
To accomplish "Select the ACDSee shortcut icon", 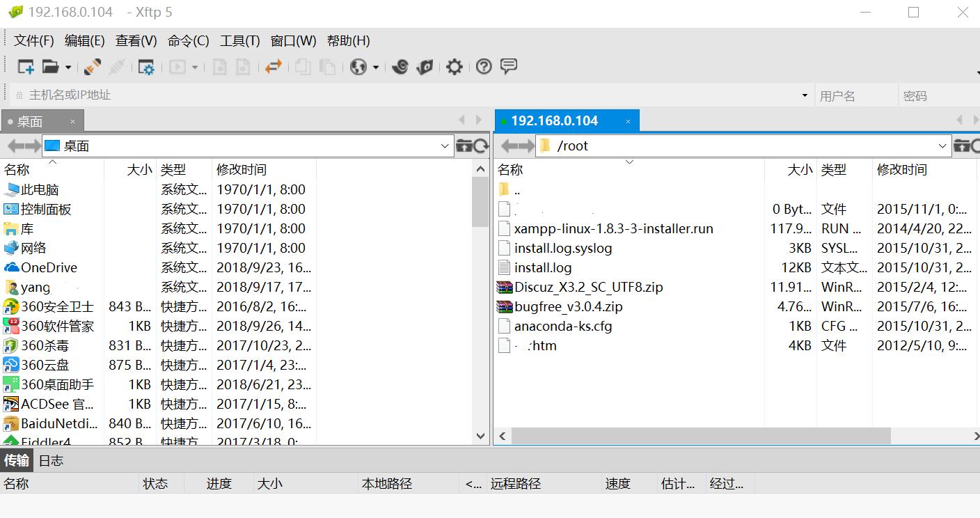I will 11,404.
